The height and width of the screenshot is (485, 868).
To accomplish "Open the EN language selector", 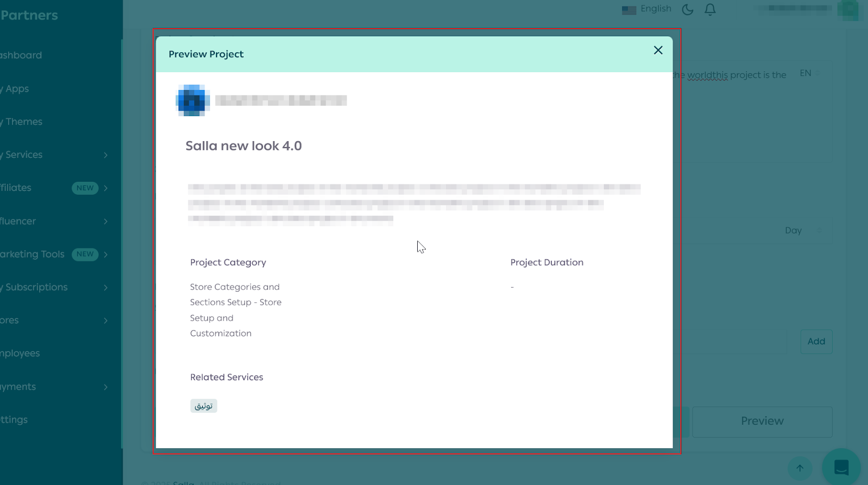I will click(809, 73).
